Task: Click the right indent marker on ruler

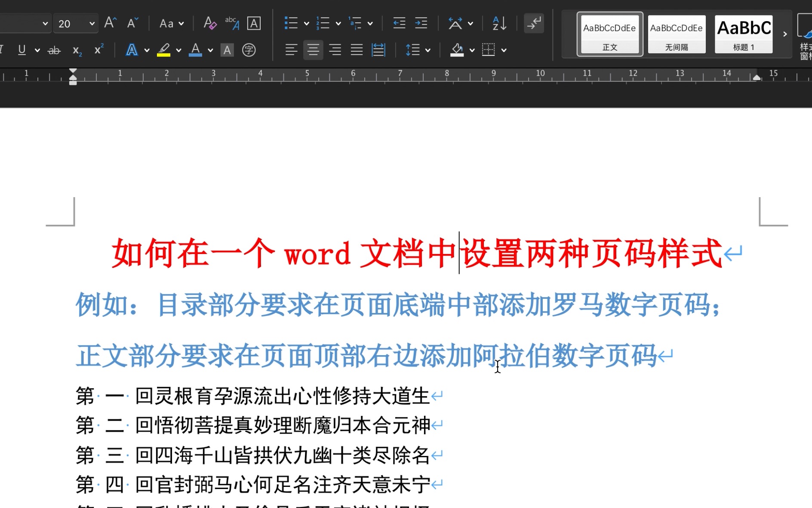Action: [757, 77]
